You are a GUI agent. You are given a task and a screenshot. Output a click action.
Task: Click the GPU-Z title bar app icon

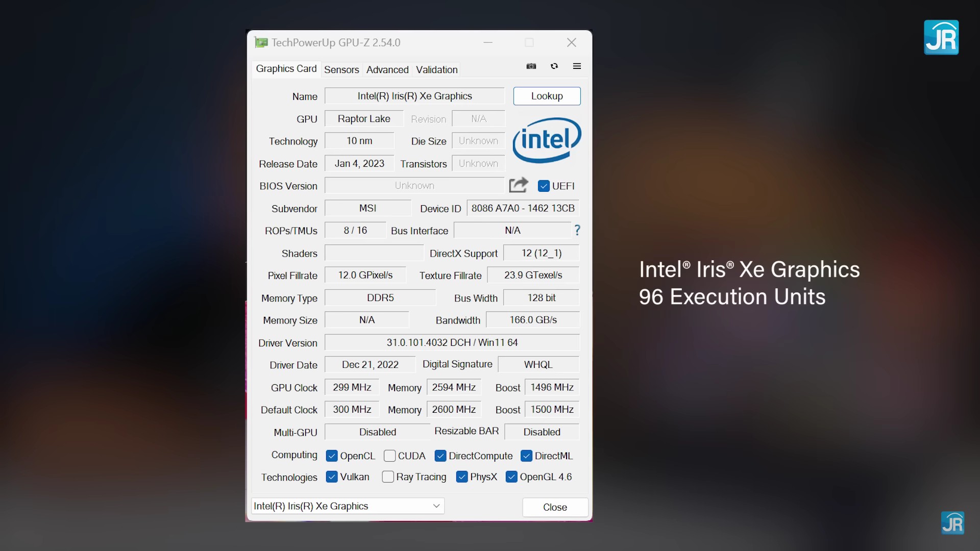[261, 43]
